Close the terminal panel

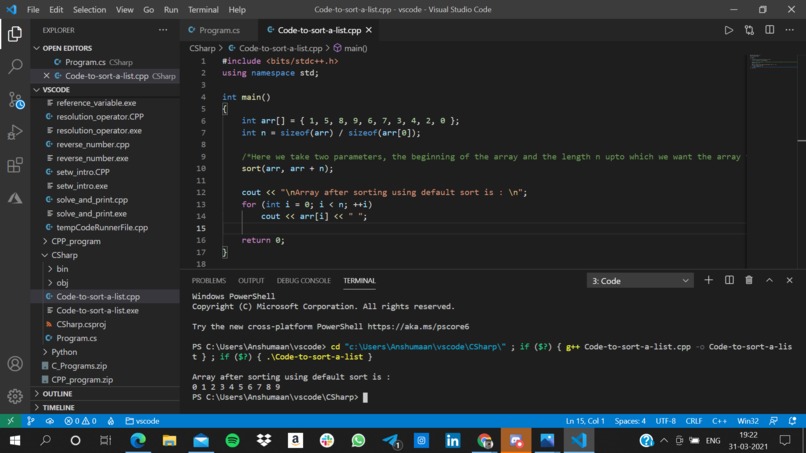pyautogui.click(x=790, y=280)
